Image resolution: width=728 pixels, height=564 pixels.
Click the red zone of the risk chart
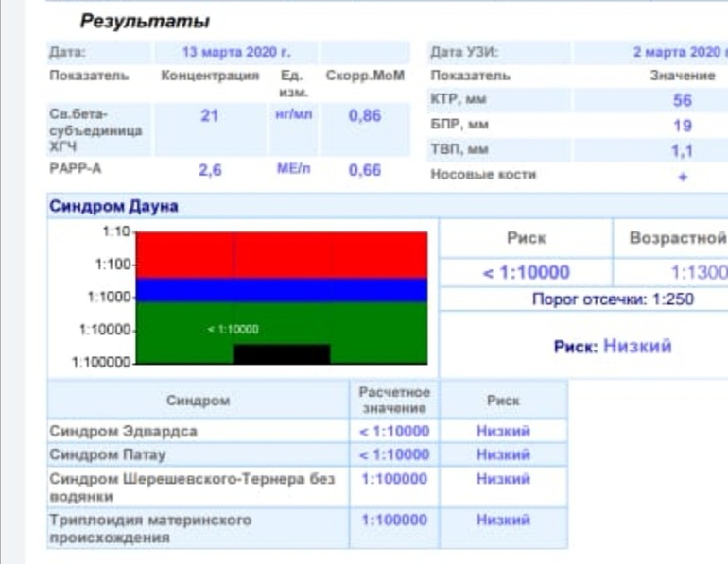tap(282, 254)
